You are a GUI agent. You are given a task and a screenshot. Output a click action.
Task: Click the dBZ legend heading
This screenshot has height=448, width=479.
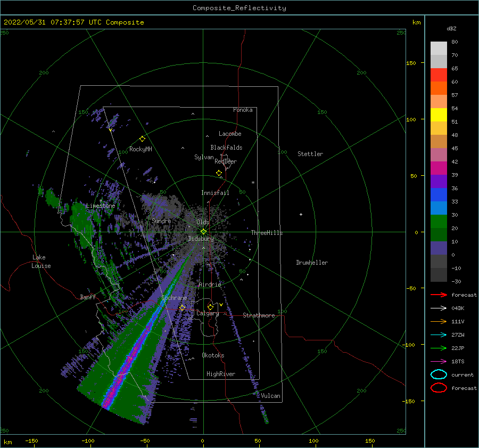pyautogui.click(x=451, y=28)
